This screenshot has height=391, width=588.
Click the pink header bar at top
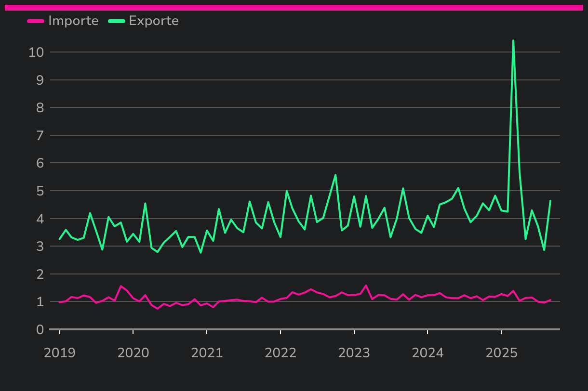coord(294,7)
